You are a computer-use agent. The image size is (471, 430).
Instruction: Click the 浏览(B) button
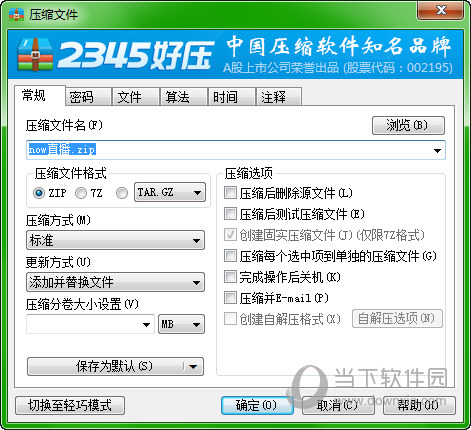click(408, 125)
